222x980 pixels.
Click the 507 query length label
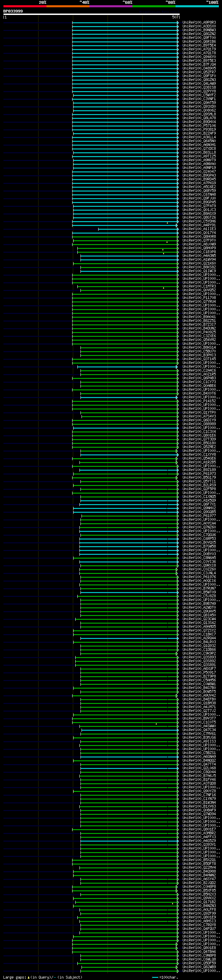175,17
